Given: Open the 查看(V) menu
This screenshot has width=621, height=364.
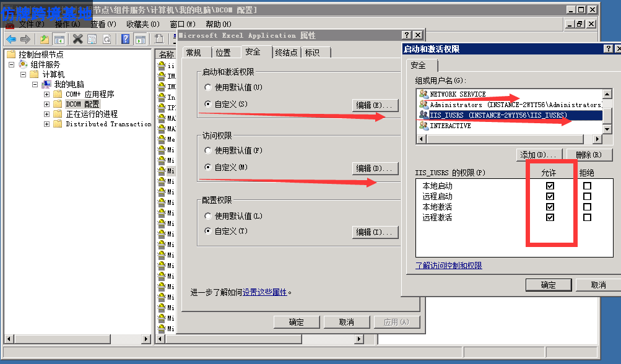Looking at the screenshot, I should 103,24.
